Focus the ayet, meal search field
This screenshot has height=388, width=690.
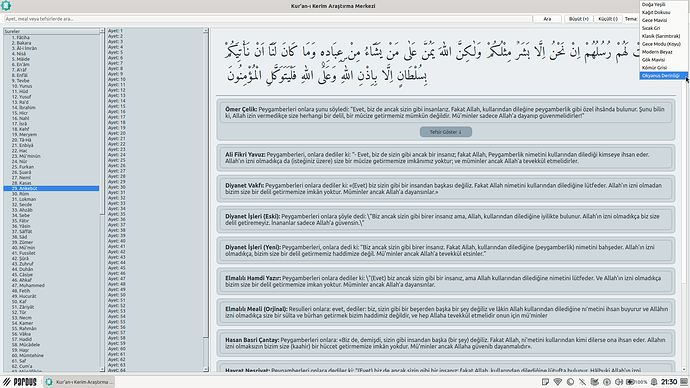point(268,19)
